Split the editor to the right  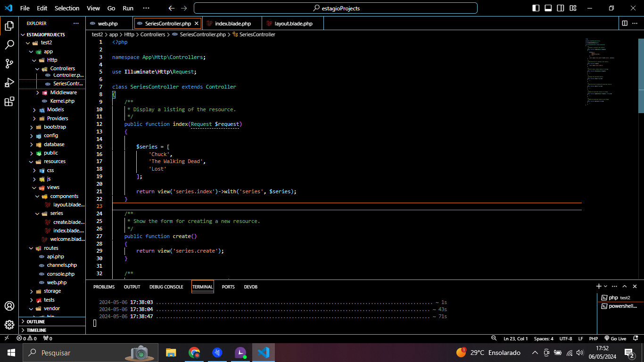click(x=625, y=23)
